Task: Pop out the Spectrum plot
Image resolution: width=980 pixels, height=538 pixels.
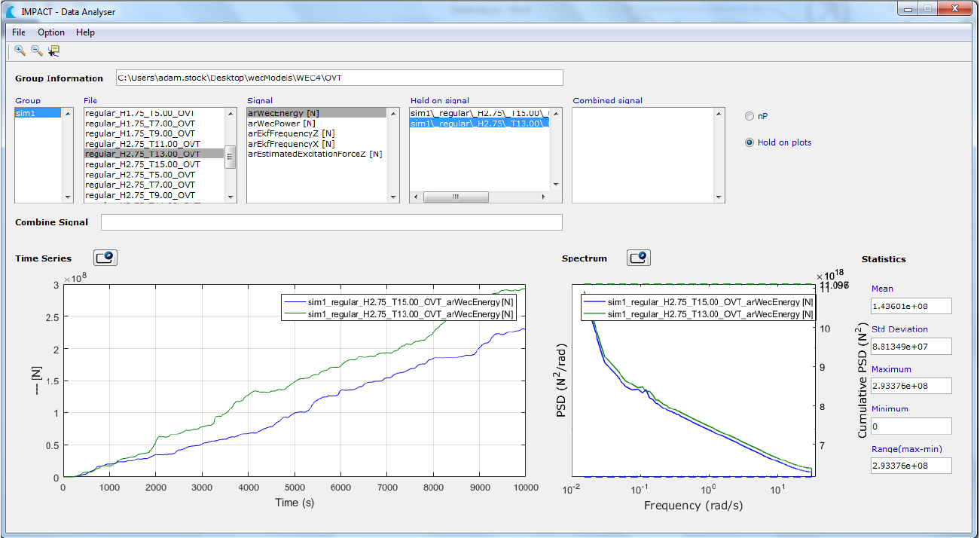Action: [x=638, y=258]
